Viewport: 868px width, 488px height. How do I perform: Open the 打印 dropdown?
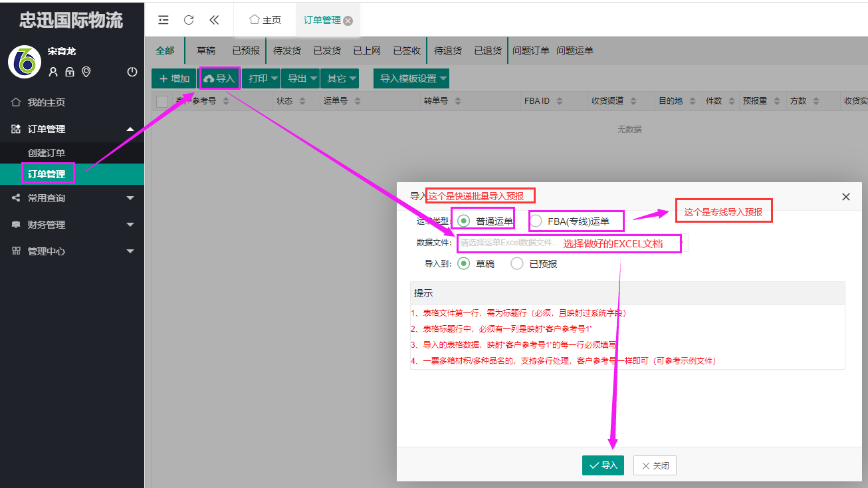point(261,78)
